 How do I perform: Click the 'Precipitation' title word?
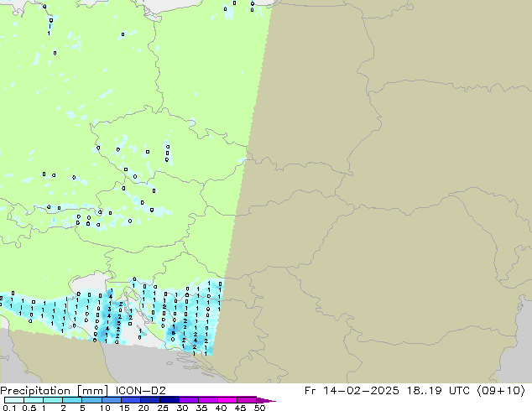pos(35,391)
